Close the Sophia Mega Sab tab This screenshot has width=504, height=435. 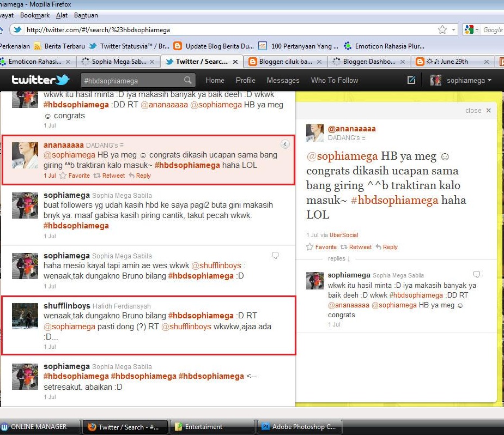(x=152, y=62)
